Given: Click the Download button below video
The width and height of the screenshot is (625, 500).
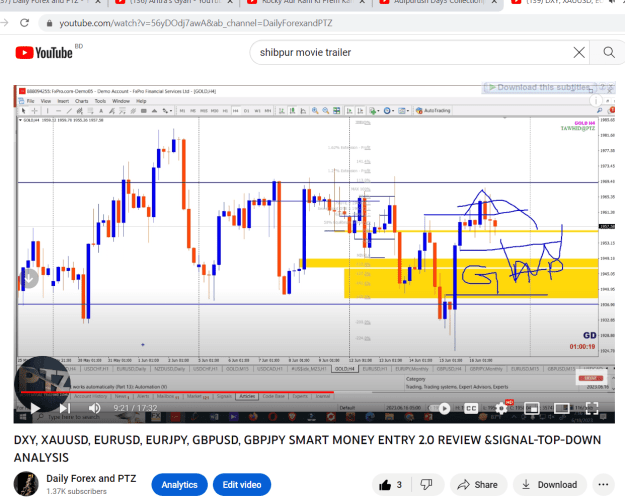Looking at the screenshot, I should pos(550,485).
